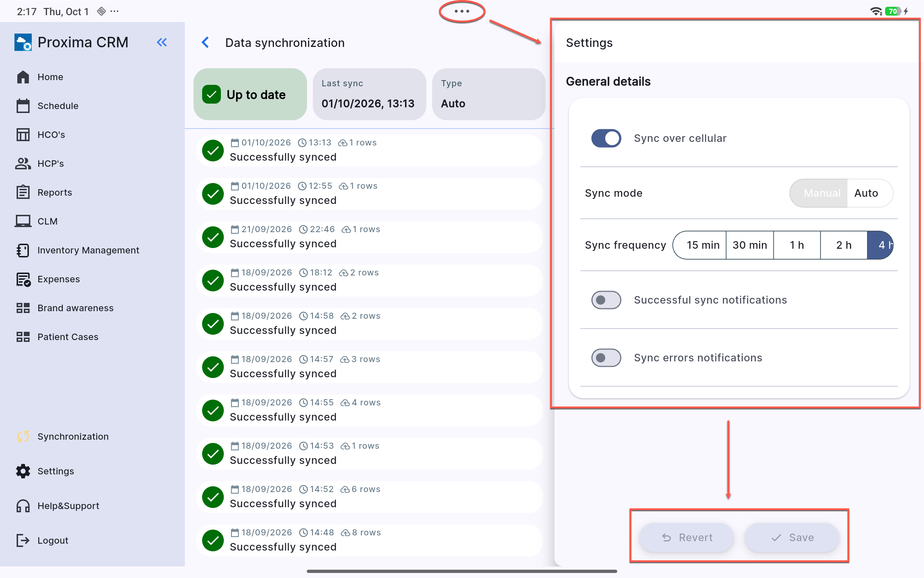Collapse the sidebar with double chevron
The image size is (924, 578).
pos(162,43)
